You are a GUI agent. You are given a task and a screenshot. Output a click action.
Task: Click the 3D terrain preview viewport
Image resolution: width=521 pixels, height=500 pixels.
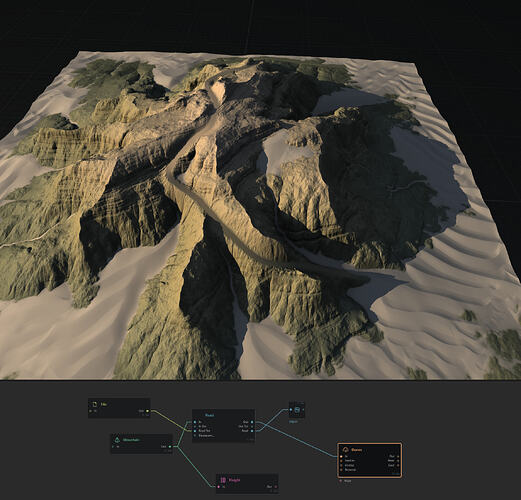[x=260, y=190]
